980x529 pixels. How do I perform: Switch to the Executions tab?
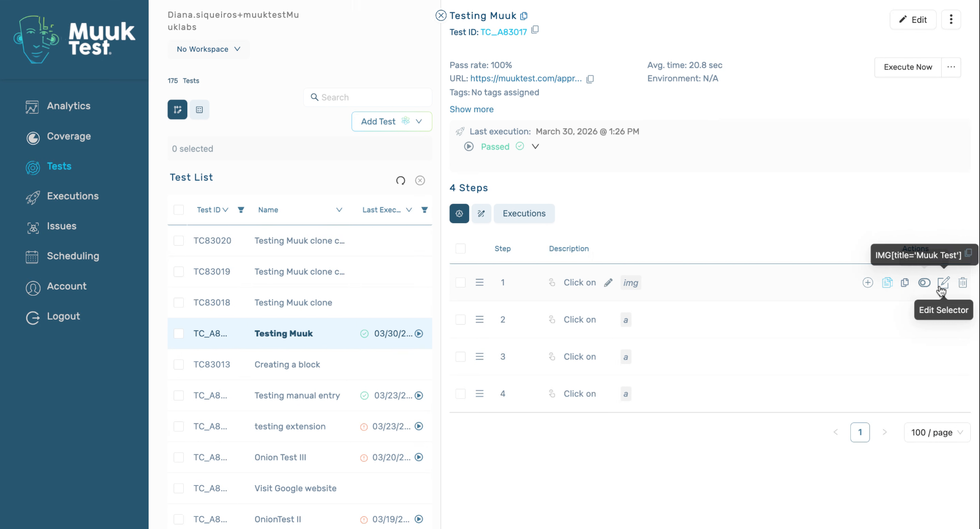524,213
